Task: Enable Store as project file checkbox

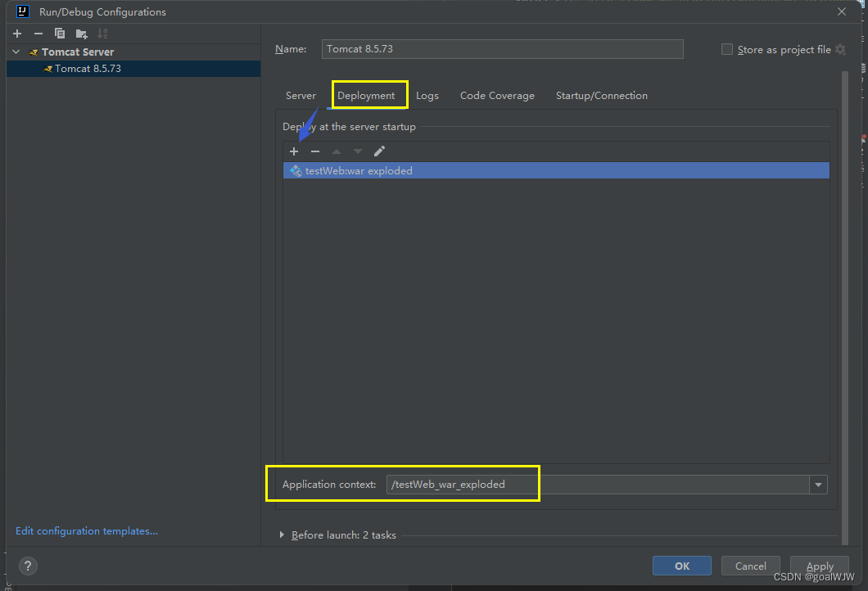Action: [x=727, y=49]
